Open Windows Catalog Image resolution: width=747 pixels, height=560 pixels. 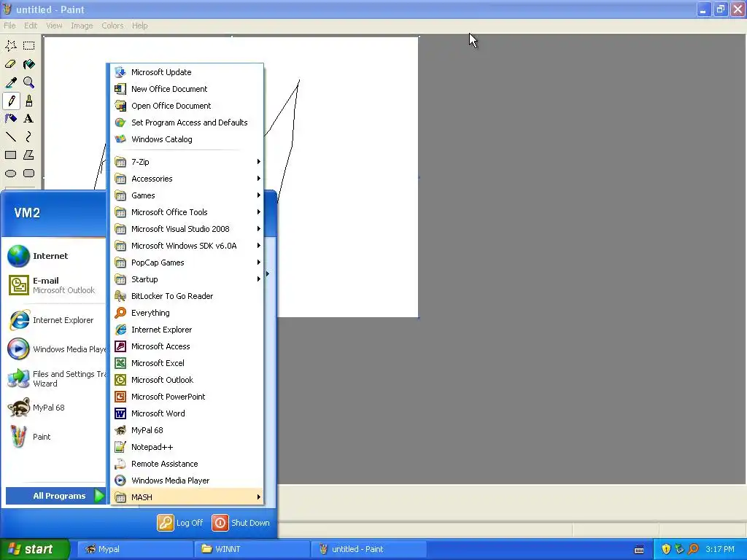click(187, 139)
